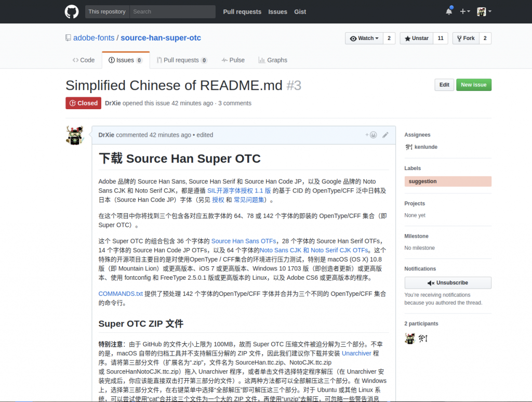
Task: Open Noto Sans CJK 和 Noto Serif CJK OTFs link
Action: tap(314, 250)
